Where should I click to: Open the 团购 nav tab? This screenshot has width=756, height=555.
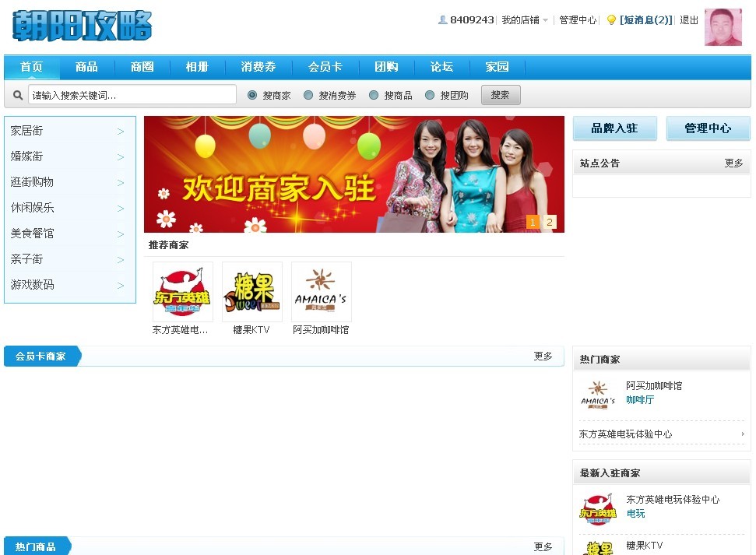coord(387,66)
